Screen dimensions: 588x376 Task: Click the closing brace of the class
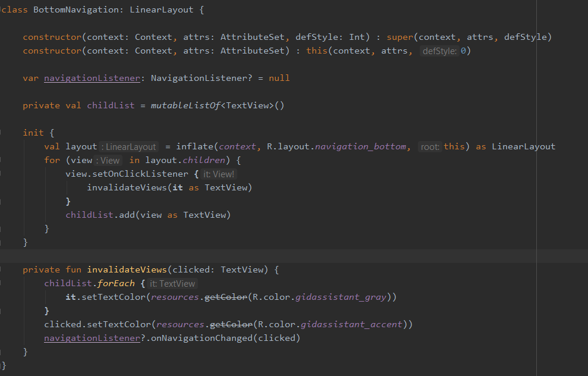(4, 365)
